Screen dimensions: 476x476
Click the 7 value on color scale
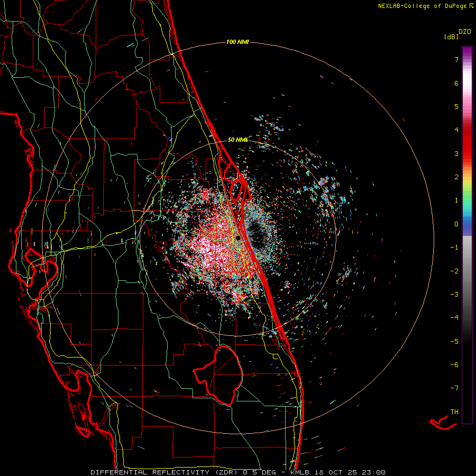tap(456, 59)
